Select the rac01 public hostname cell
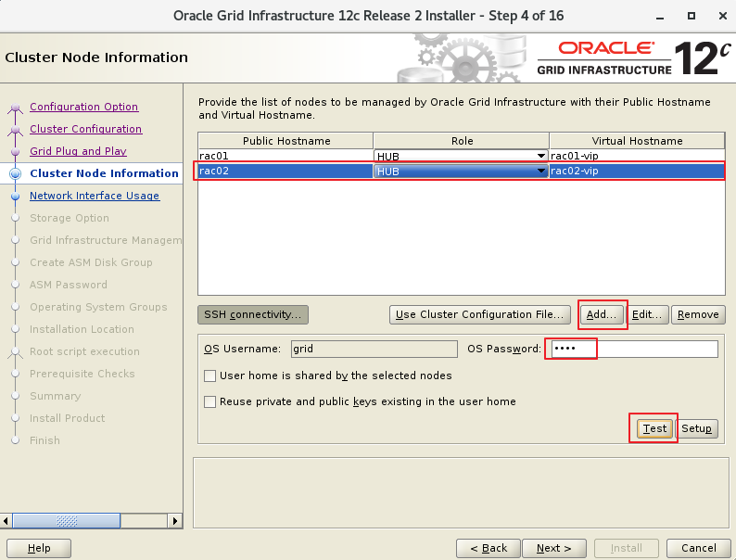 coord(286,156)
